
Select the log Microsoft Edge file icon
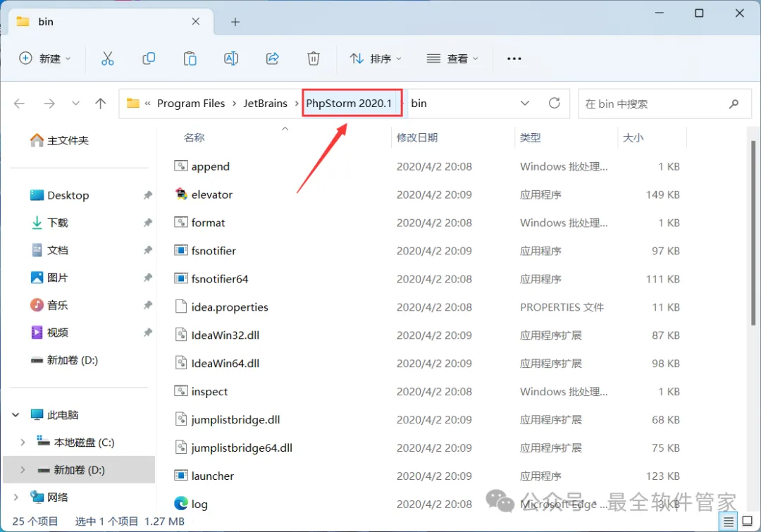click(180, 503)
